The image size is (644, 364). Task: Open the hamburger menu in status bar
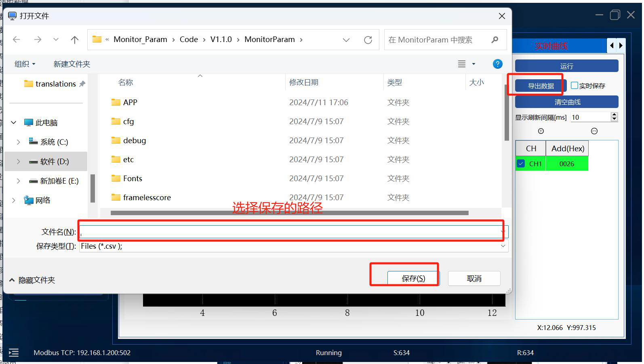click(x=14, y=353)
